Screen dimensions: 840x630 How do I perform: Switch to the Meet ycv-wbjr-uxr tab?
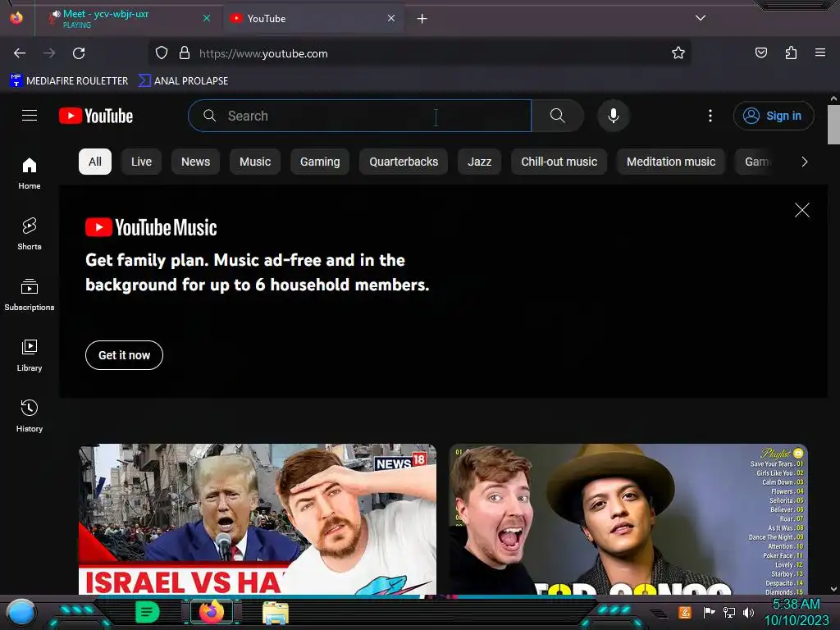127,19
